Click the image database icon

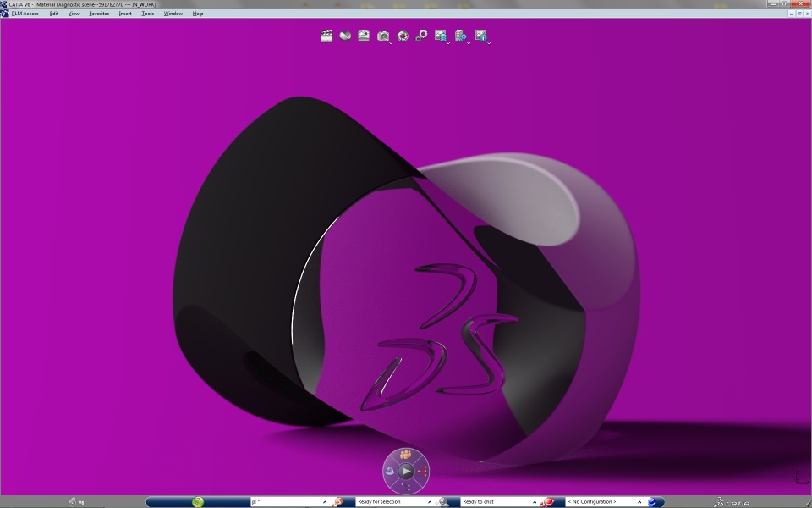(x=440, y=36)
